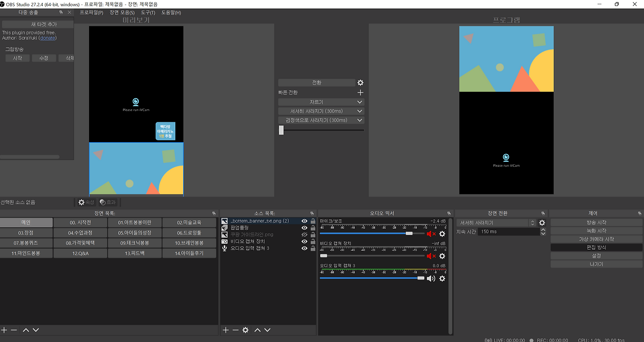Open transition settings gear next to 전환 button
This screenshot has width=644, height=342.
(360, 83)
